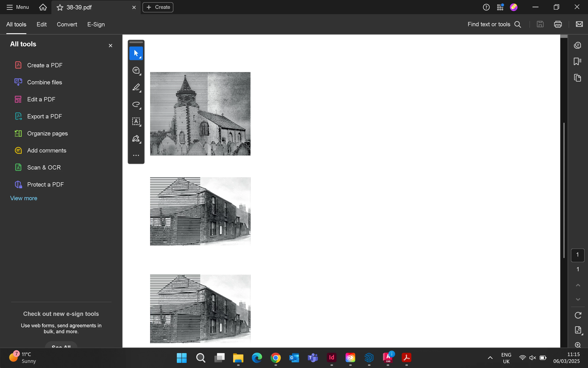Star the 38-39.pdf tab as favorite
The image size is (588, 368).
point(60,7)
